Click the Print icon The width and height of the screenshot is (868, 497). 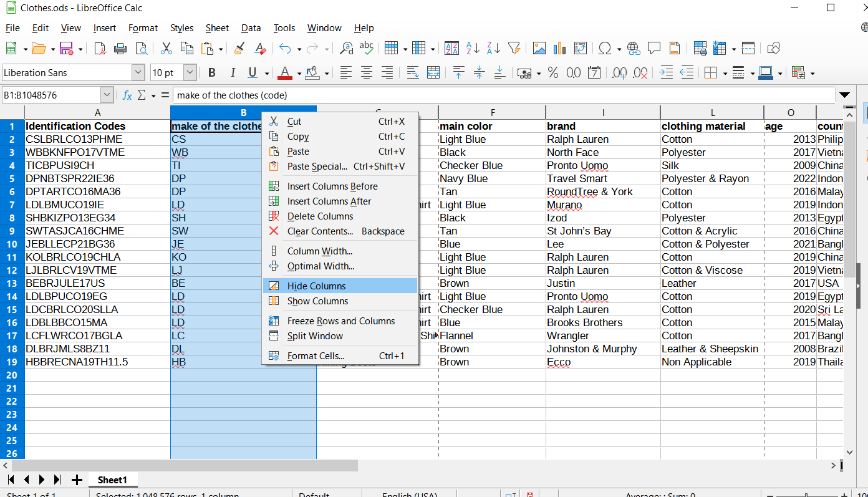pos(121,48)
